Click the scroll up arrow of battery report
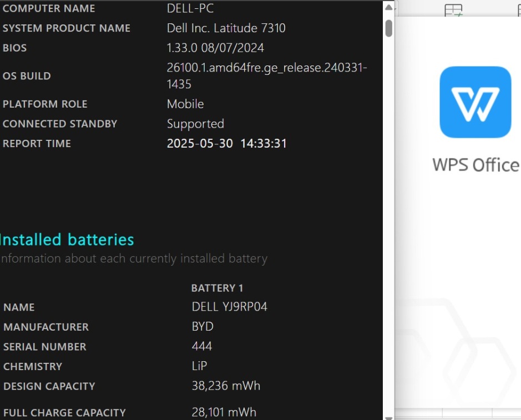 [389, 7]
